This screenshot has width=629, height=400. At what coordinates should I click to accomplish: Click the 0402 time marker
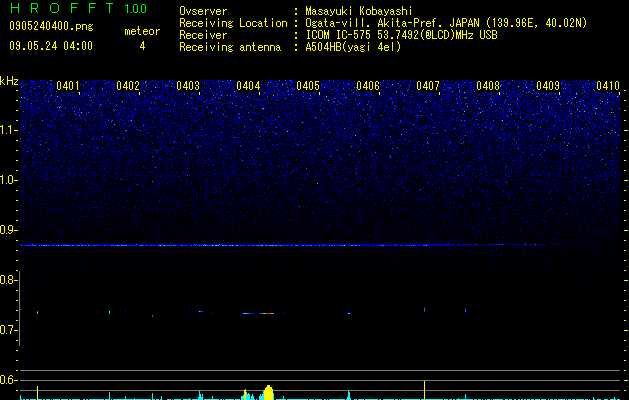[128, 86]
